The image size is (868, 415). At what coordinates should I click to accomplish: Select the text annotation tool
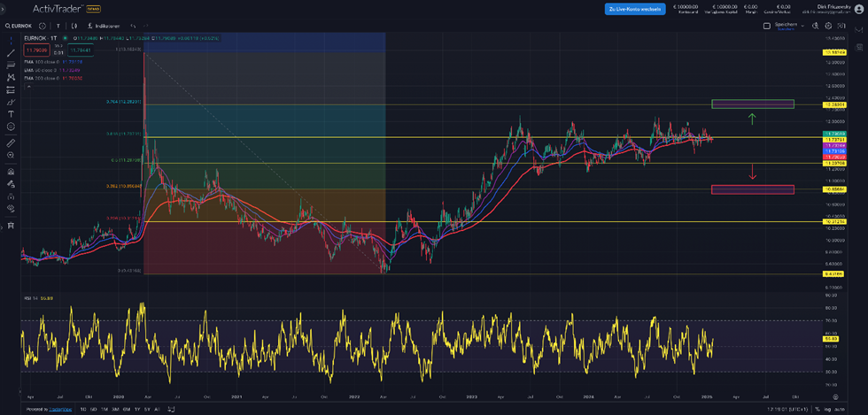click(x=11, y=114)
